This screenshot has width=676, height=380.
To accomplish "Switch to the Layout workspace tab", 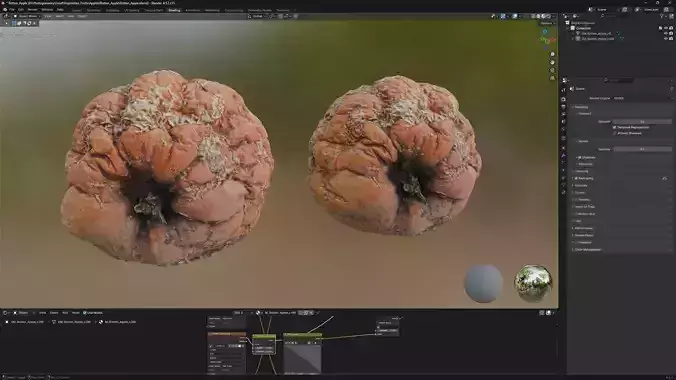I will point(77,10).
